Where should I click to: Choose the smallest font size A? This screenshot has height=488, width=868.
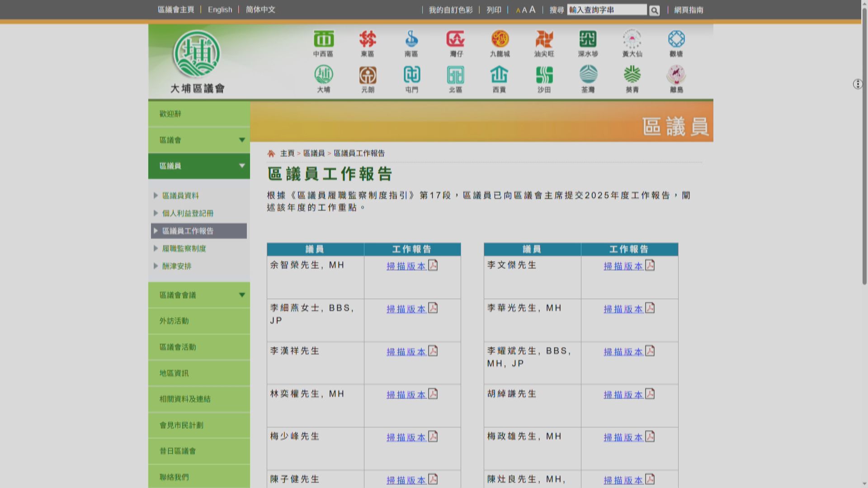pyautogui.click(x=518, y=10)
